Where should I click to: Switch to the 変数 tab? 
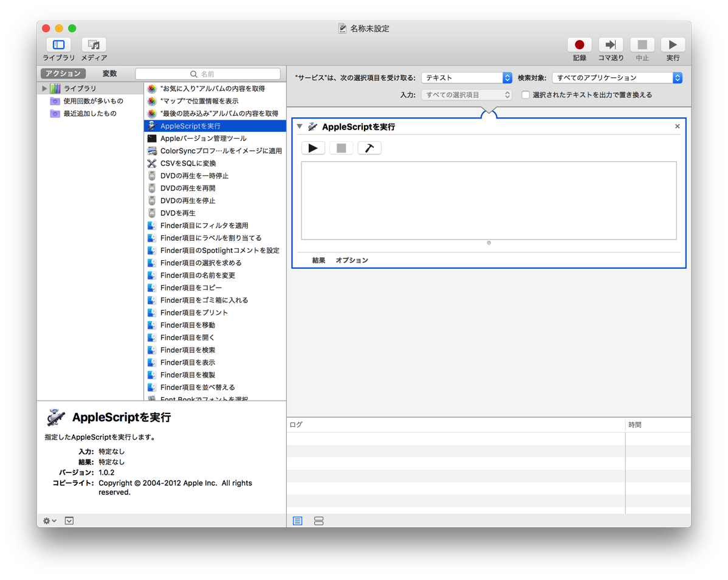(109, 74)
